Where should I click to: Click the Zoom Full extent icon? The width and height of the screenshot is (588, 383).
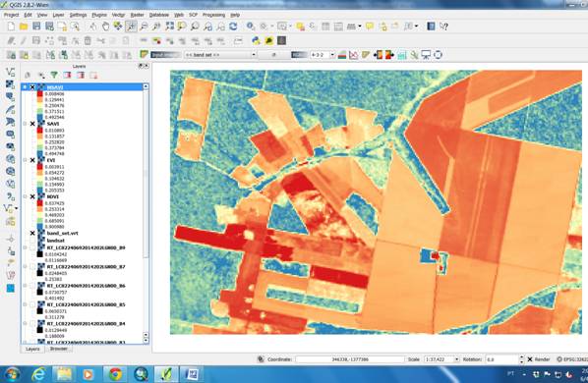click(169, 27)
